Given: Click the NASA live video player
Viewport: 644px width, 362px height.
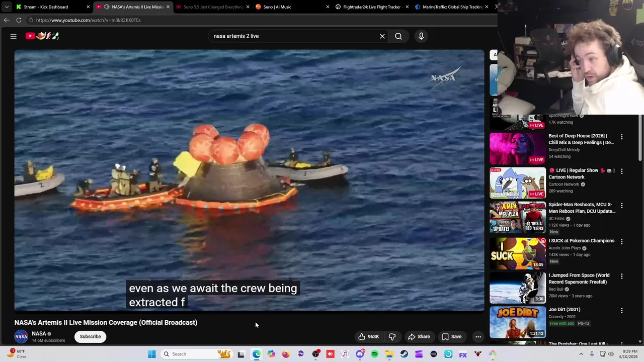Looking at the screenshot, I should (x=249, y=180).
